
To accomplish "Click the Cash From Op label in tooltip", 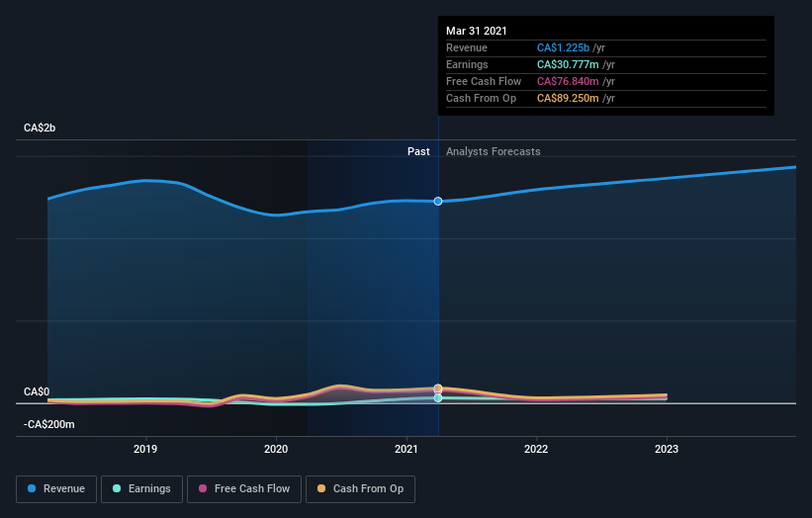I will [481, 98].
